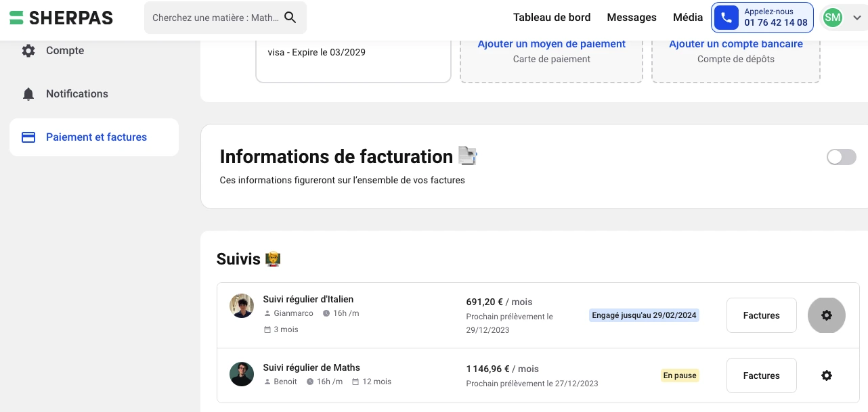The image size is (868, 412).
Task: Click Ajouter un moyen de paiement
Action: coord(551,43)
